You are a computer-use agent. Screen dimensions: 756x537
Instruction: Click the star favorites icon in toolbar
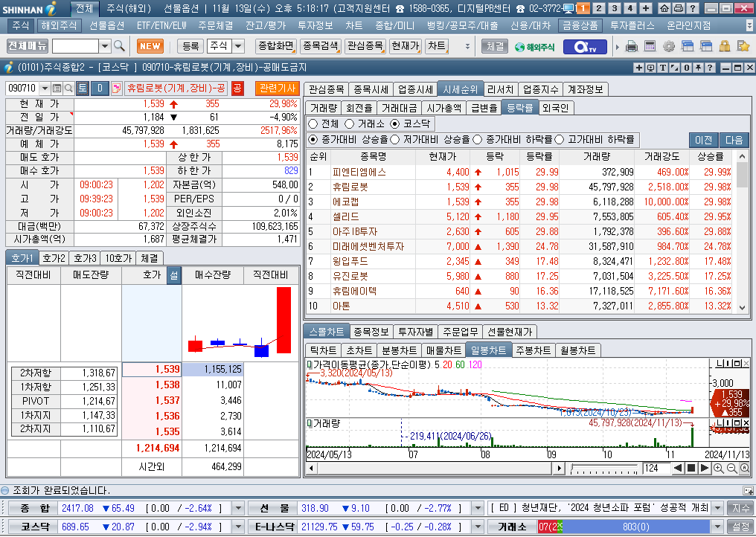tap(743, 47)
